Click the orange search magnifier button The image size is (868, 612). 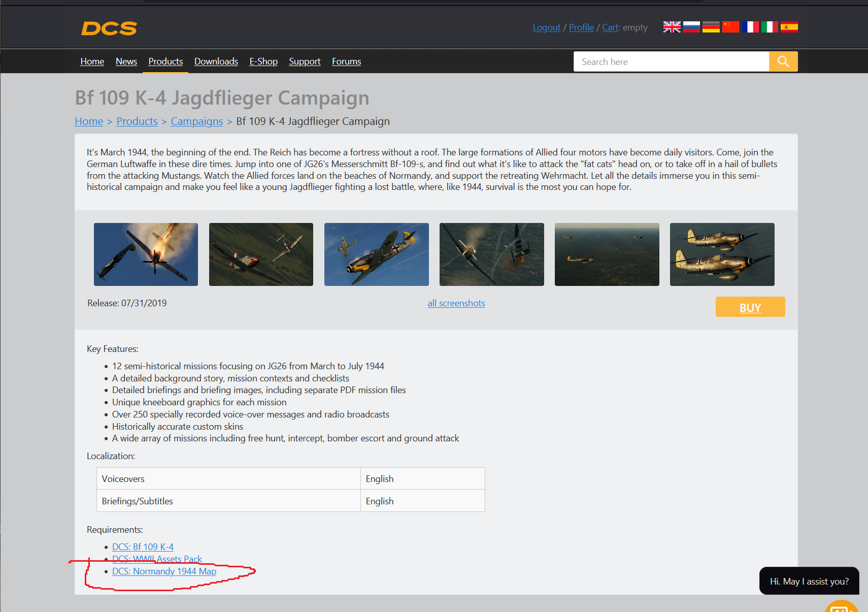(x=783, y=61)
